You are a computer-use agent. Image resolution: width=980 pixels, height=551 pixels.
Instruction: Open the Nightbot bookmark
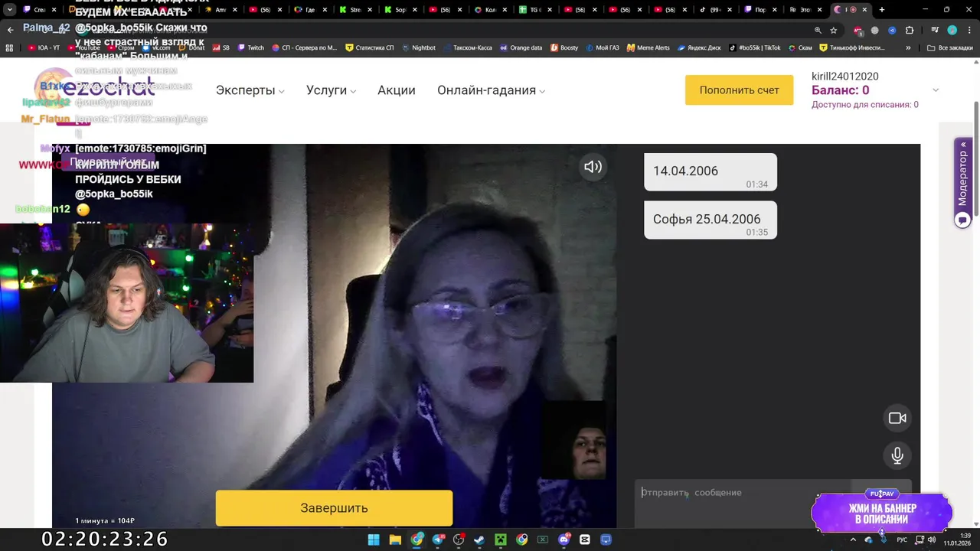(419, 47)
